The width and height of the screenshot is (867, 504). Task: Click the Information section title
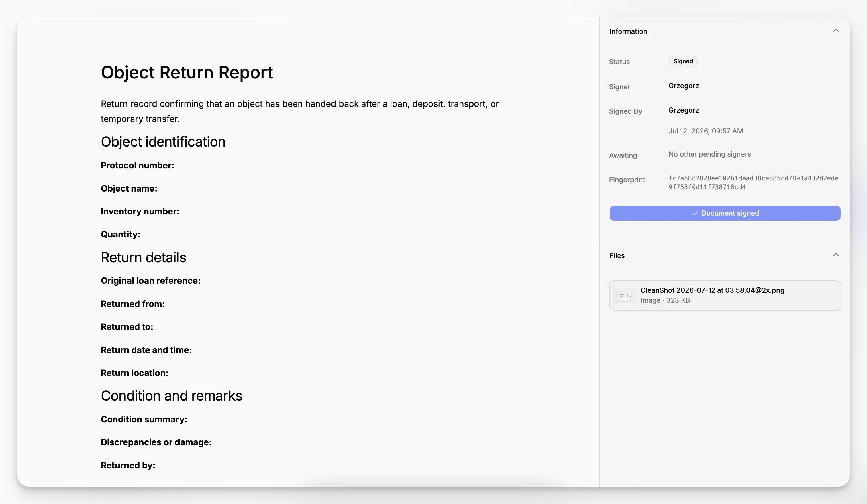tap(628, 31)
